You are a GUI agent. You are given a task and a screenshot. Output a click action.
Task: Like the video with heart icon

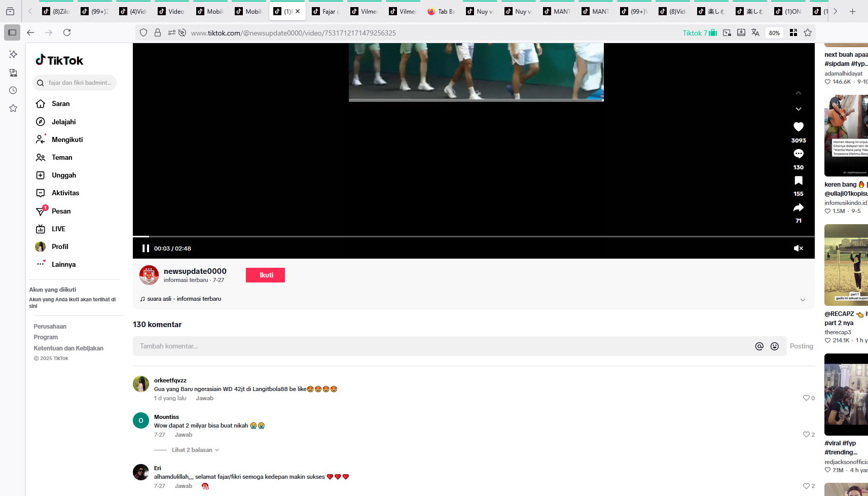point(799,127)
